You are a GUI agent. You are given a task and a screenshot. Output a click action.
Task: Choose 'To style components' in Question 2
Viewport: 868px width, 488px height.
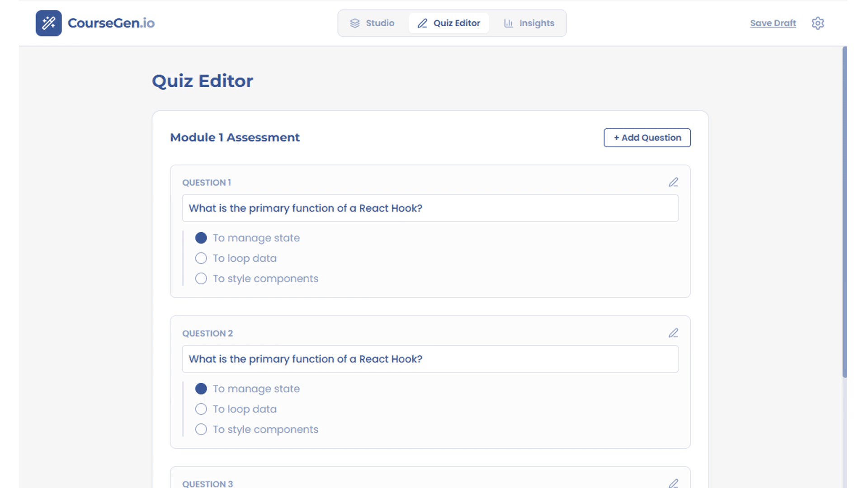pos(201,429)
